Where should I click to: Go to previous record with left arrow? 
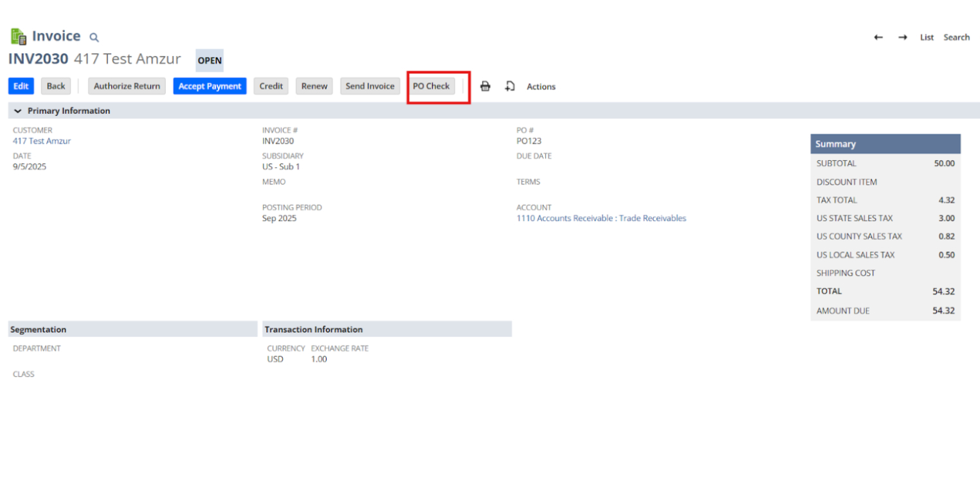click(x=878, y=37)
